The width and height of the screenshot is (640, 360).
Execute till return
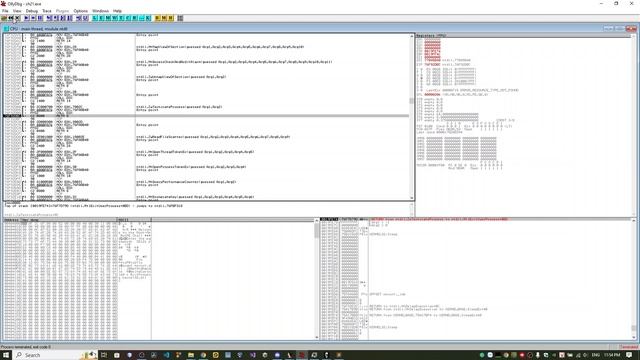[78, 18]
